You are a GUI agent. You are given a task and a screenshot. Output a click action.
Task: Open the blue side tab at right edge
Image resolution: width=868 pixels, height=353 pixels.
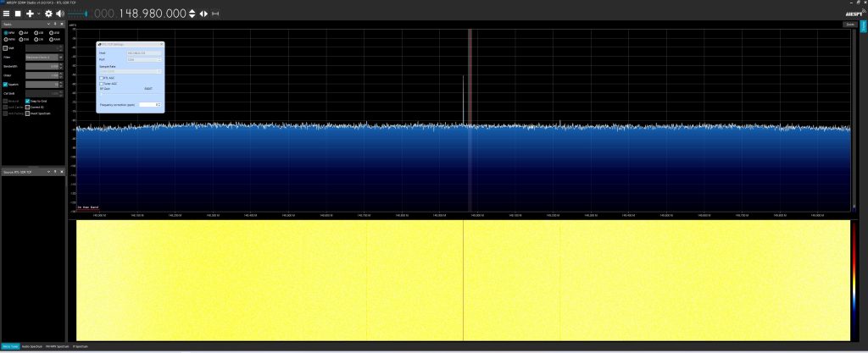pyautogui.click(x=863, y=25)
